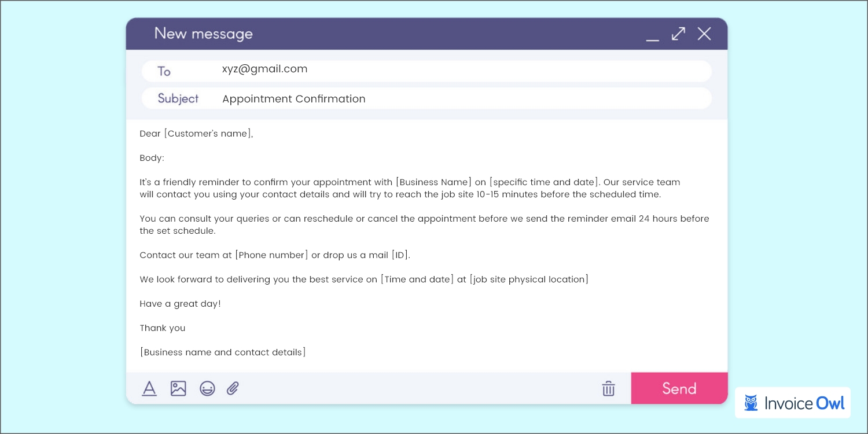Select the Appointment Confirmation subject text

(293, 98)
